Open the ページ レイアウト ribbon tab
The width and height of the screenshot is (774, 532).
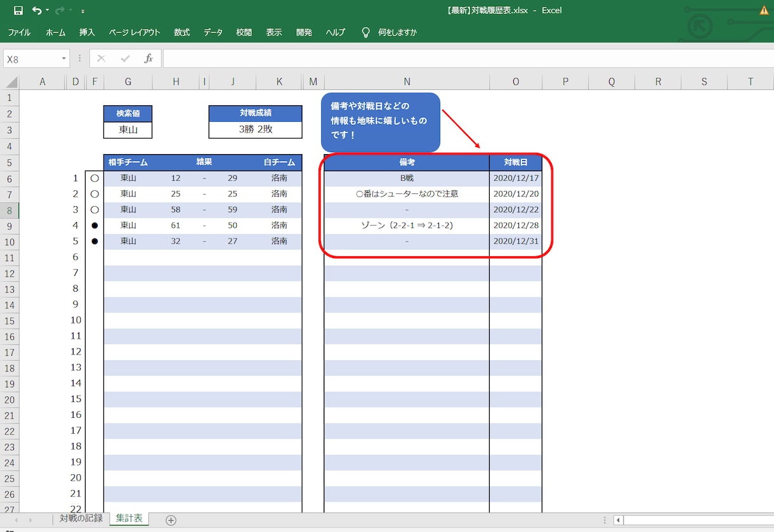(x=134, y=32)
